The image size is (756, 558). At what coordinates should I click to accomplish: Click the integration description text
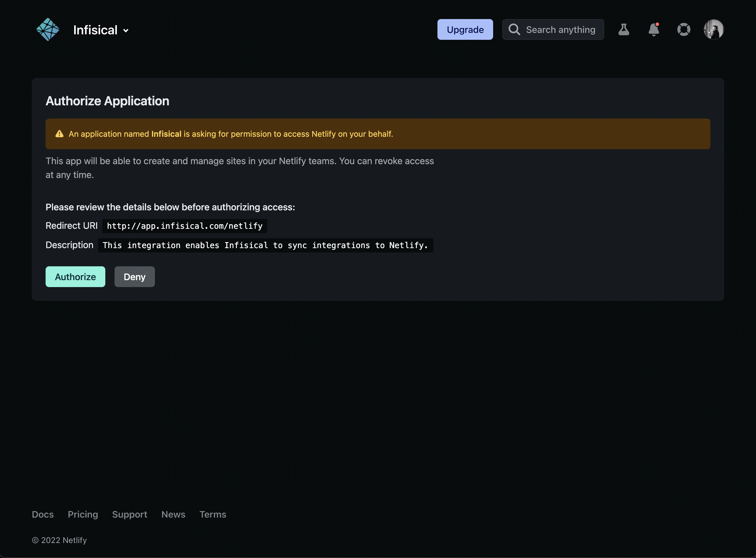265,245
